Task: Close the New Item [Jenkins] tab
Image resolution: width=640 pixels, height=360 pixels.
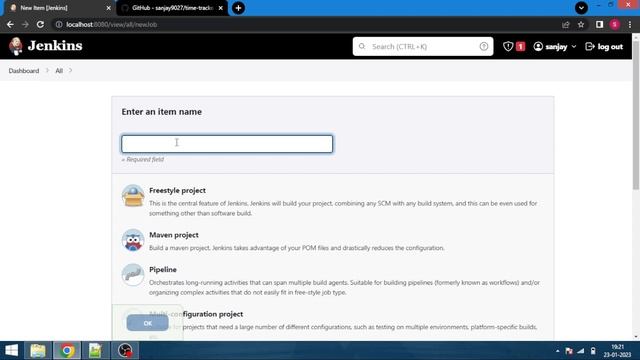Action: (108, 8)
